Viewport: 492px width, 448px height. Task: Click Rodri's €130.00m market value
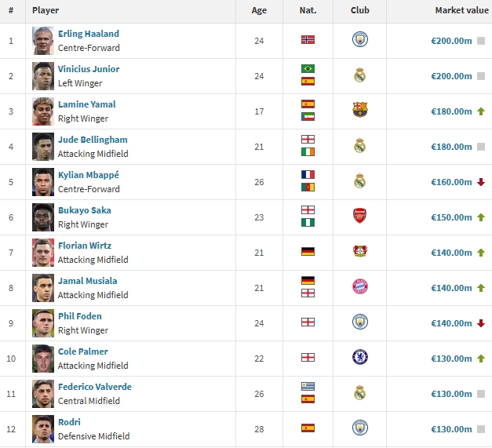click(x=451, y=429)
